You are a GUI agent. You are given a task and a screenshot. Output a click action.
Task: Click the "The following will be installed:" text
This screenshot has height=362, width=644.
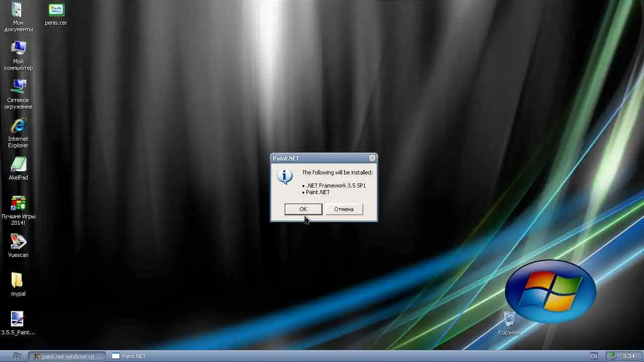337,172
